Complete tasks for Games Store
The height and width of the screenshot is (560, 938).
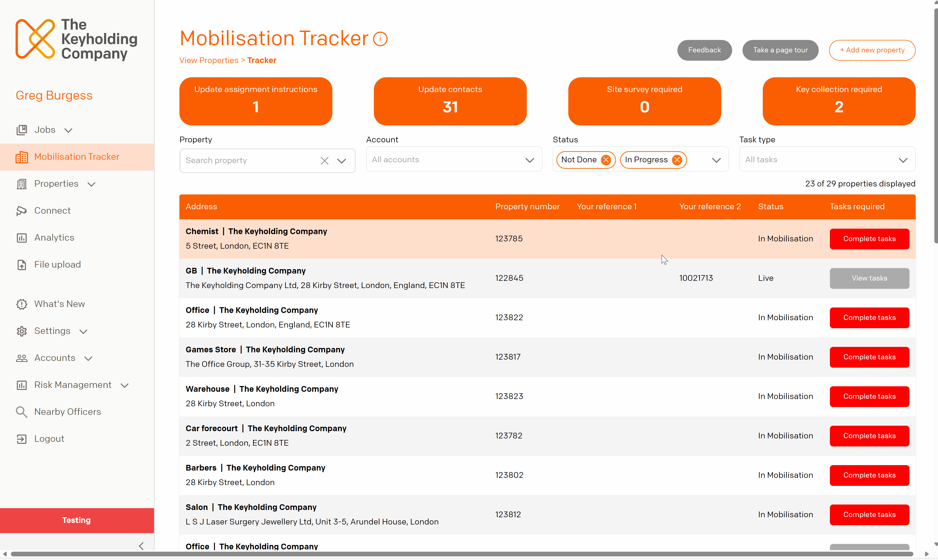[x=869, y=357]
